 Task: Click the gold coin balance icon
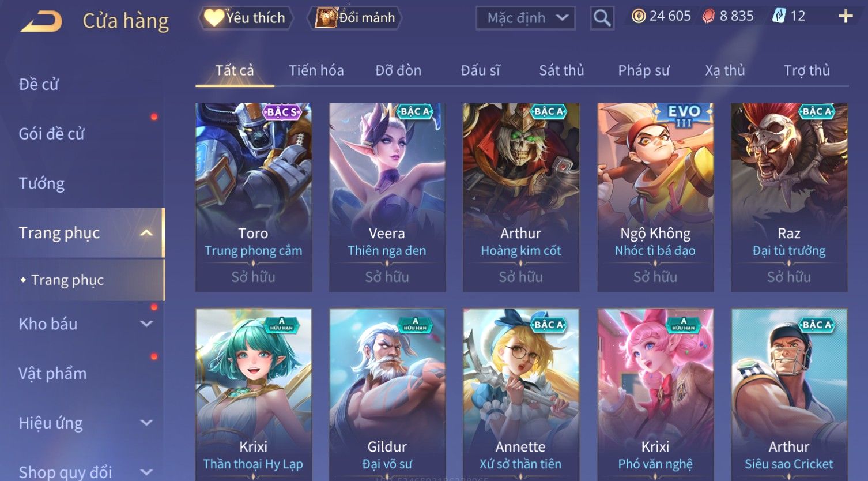click(638, 16)
